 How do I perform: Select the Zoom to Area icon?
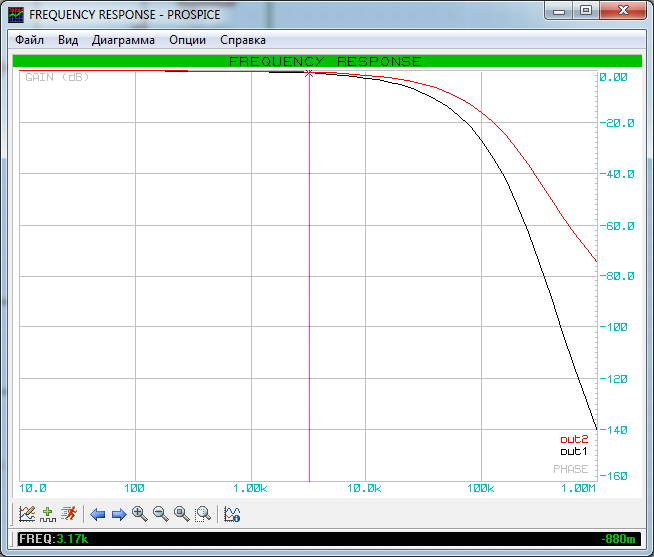pos(203,514)
